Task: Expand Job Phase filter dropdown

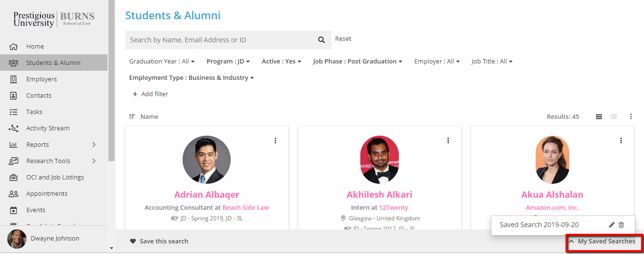Action: click(357, 62)
